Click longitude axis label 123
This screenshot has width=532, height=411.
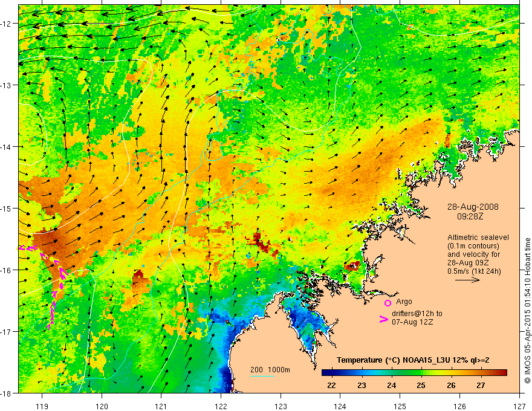click(281, 406)
